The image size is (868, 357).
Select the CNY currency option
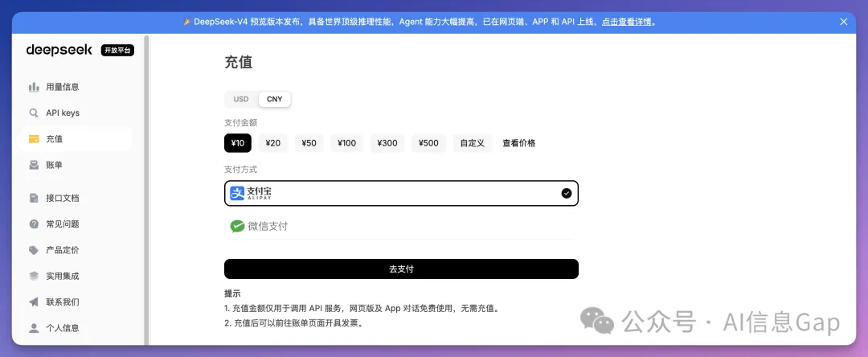click(275, 99)
